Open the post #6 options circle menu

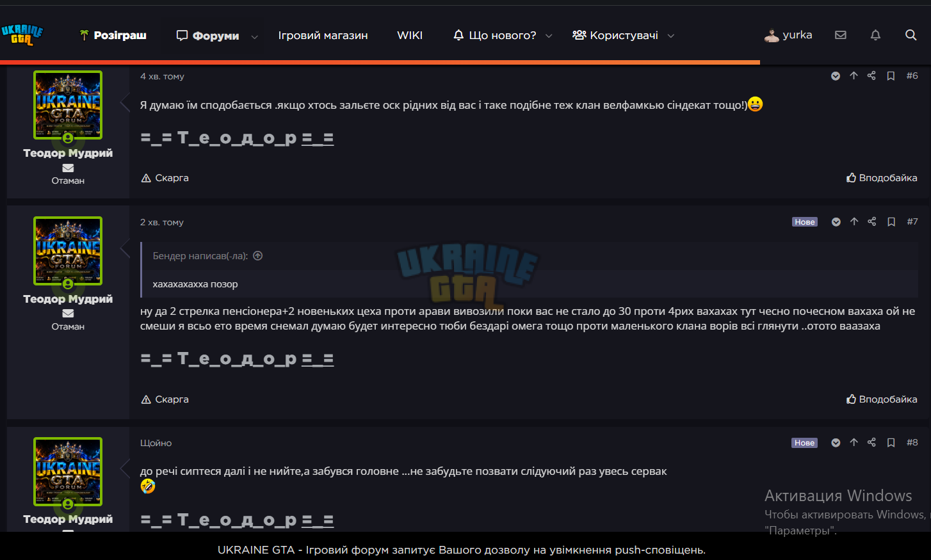[x=836, y=76]
